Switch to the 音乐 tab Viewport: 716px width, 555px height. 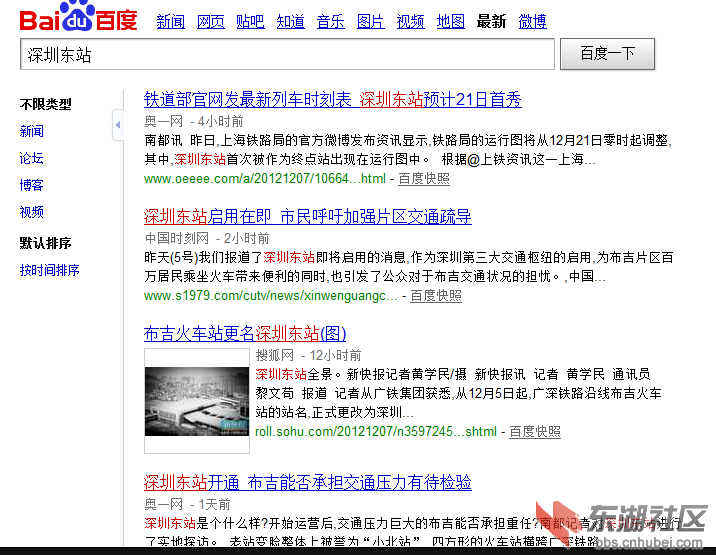click(331, 21)
